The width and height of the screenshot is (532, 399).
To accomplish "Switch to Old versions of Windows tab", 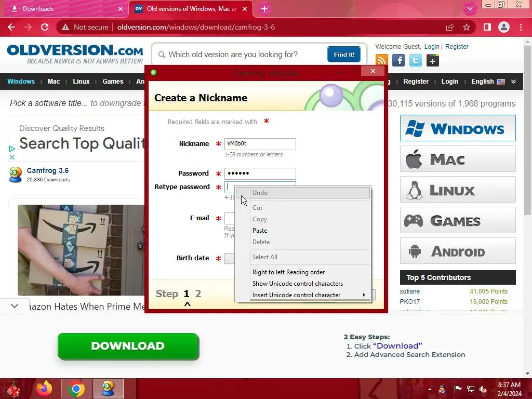I will (x=191, y=9).
